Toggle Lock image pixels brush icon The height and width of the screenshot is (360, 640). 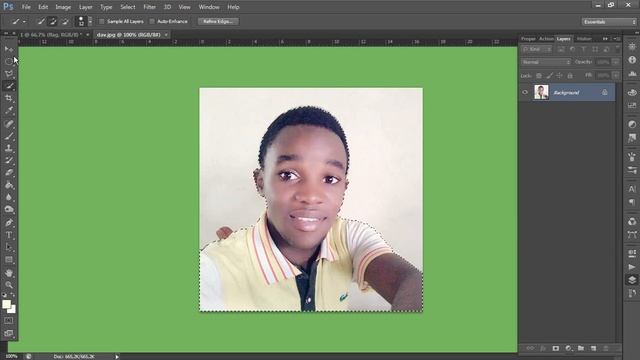(x=549, y=76)
